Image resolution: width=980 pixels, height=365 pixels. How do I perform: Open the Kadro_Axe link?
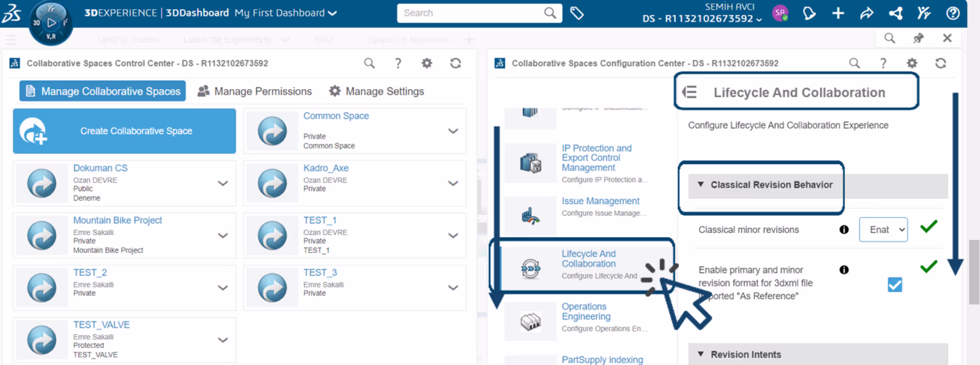[x=326, y=168]
